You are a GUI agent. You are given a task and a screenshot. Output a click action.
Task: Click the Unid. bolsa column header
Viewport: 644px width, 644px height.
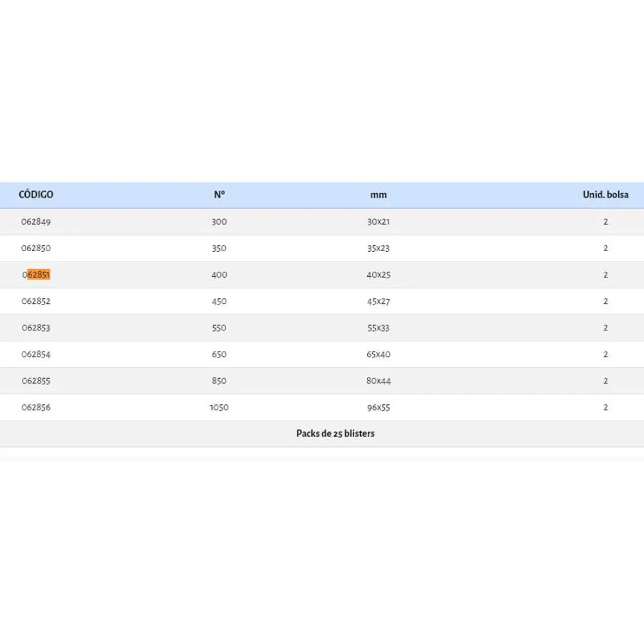pos(605,194)
